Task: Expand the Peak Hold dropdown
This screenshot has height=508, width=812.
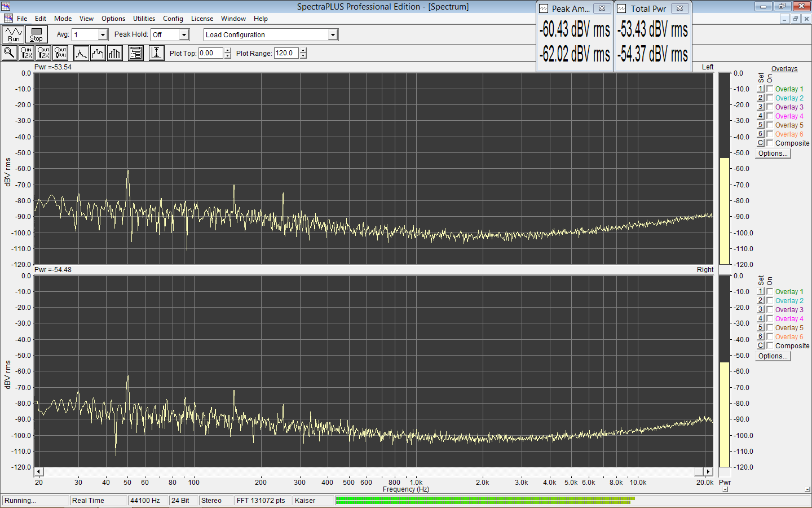Action: pos(184,35)
